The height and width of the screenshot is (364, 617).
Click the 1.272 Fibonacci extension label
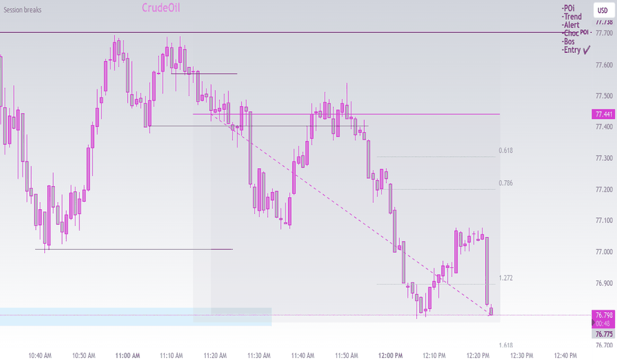(506, 278)
